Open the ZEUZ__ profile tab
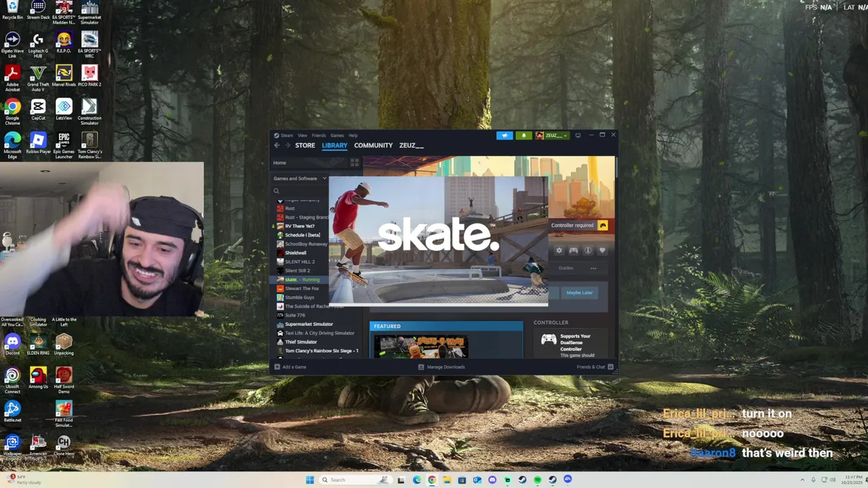Image resolution: width=868 pixels, height=488 pixels. tap(411, 146)
